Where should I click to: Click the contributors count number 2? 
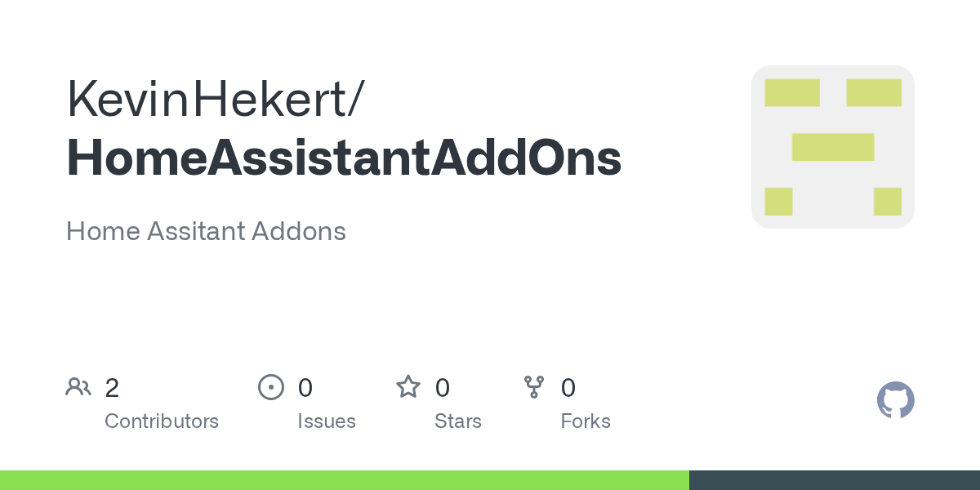[112, 387]
